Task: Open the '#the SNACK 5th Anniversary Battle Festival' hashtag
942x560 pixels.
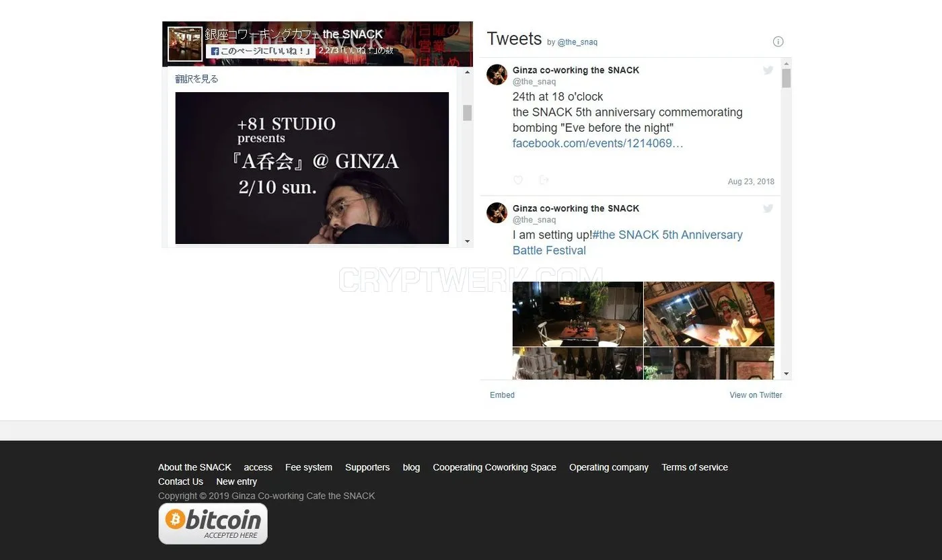Action: tap(628, 243)
